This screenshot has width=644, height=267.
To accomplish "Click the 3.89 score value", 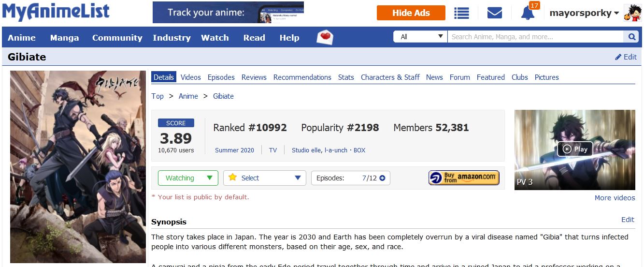I will coord(176,138).
